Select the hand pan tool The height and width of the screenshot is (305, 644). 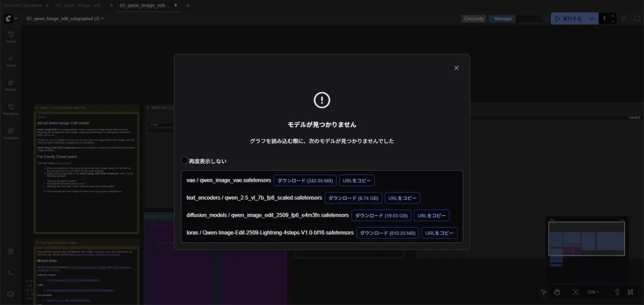coord(558,292)
